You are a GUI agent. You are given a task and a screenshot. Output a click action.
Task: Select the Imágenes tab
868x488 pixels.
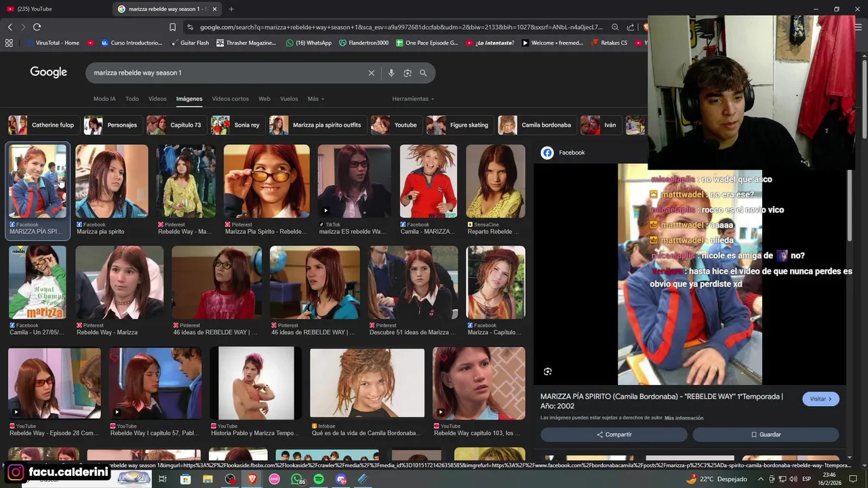[x=189, y=99]
